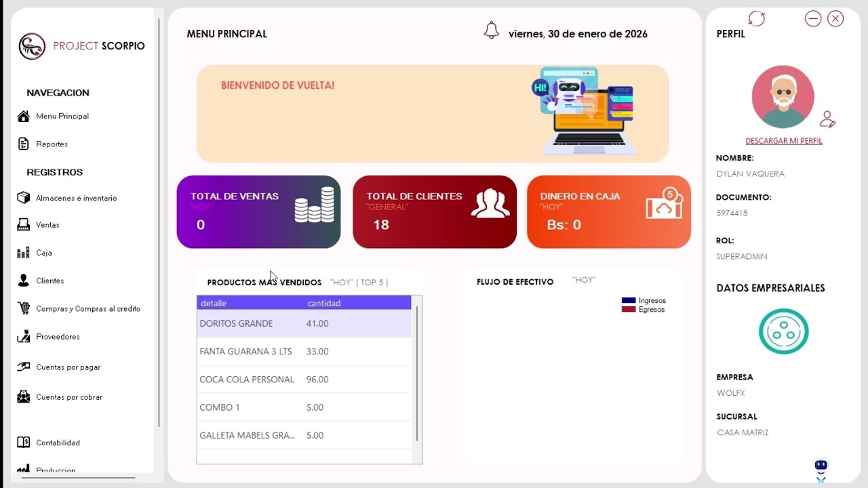Click the edit profile pencil icon
This screenshot has width=868, height=488.
(827, 119)
